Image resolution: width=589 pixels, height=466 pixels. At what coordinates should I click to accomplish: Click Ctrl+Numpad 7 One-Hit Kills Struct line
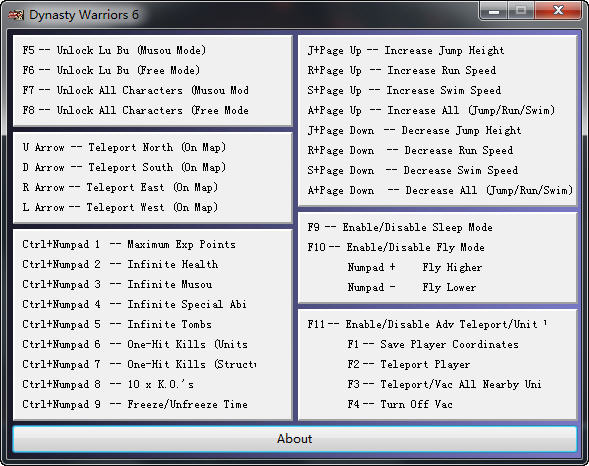(139, 364)
